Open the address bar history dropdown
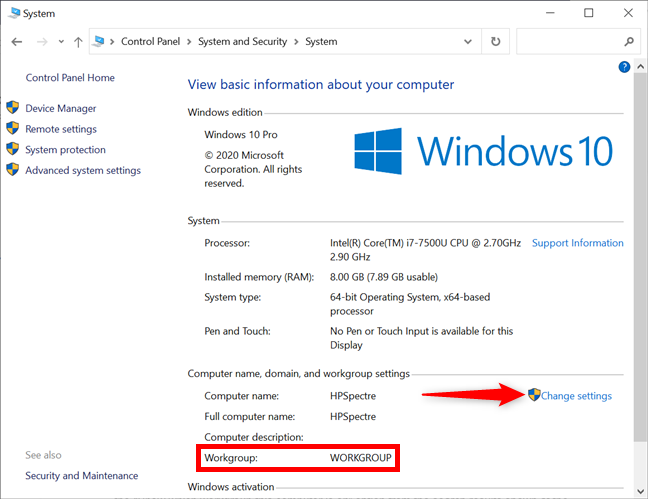This screenshot has width=648, height=499. pyautogui.click(x=468, y=42)
